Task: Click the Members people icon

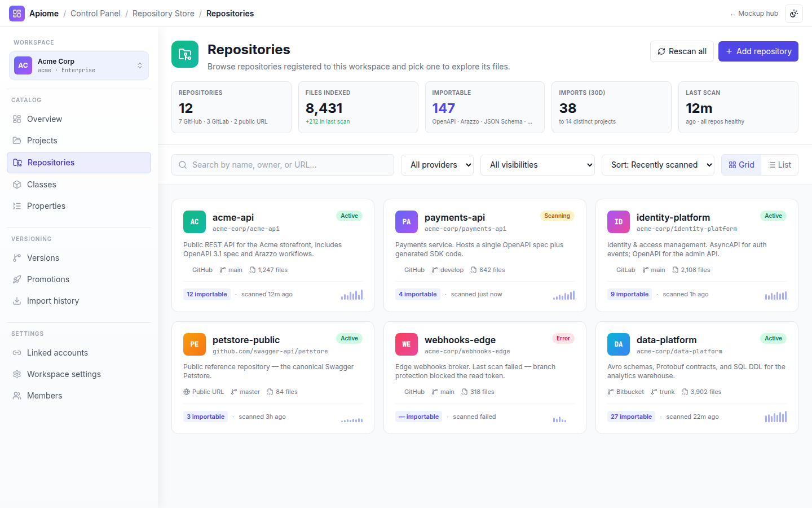Action: (17, 396)
